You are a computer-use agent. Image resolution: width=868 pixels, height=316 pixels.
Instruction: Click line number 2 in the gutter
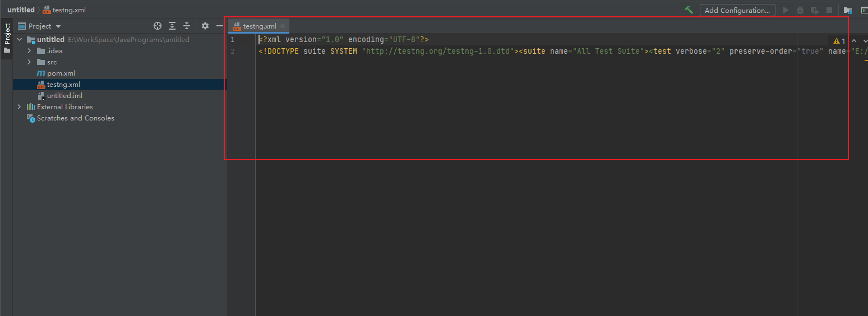coord(233,51)
